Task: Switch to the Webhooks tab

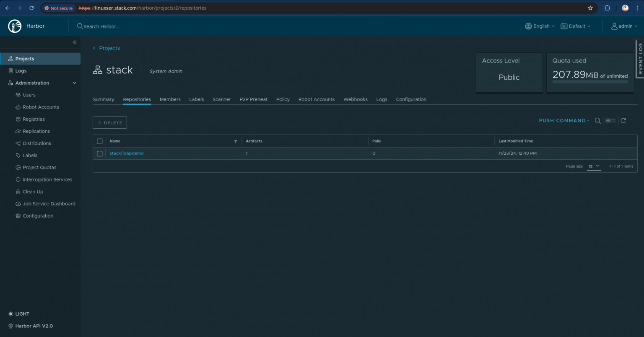Action: click(x=355, y=99)
